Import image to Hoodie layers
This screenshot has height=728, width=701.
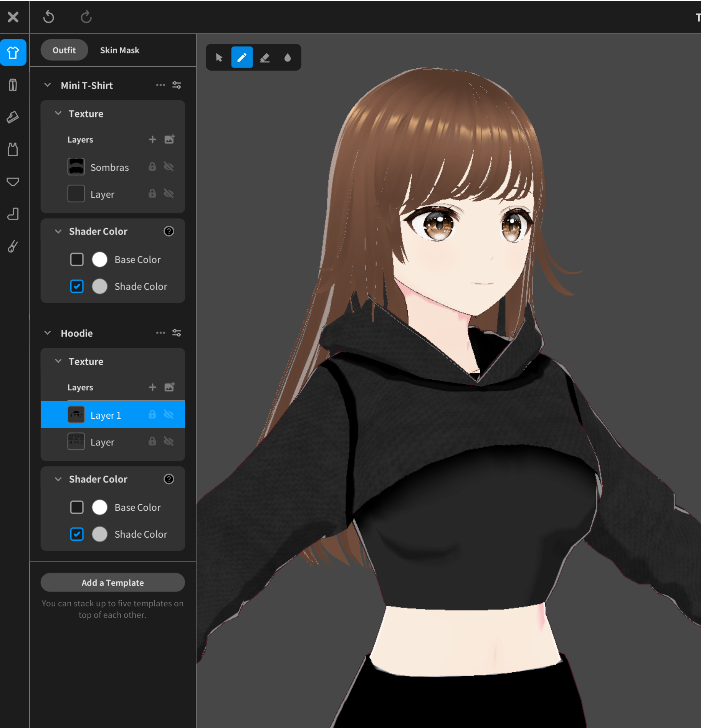[169, 387]
